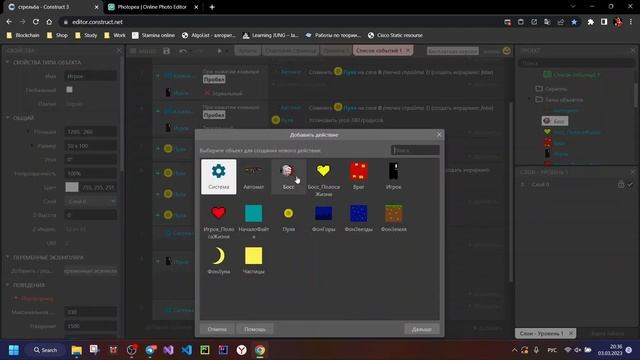Undo with the toolbar undo arrow

[x=183, y=51]
